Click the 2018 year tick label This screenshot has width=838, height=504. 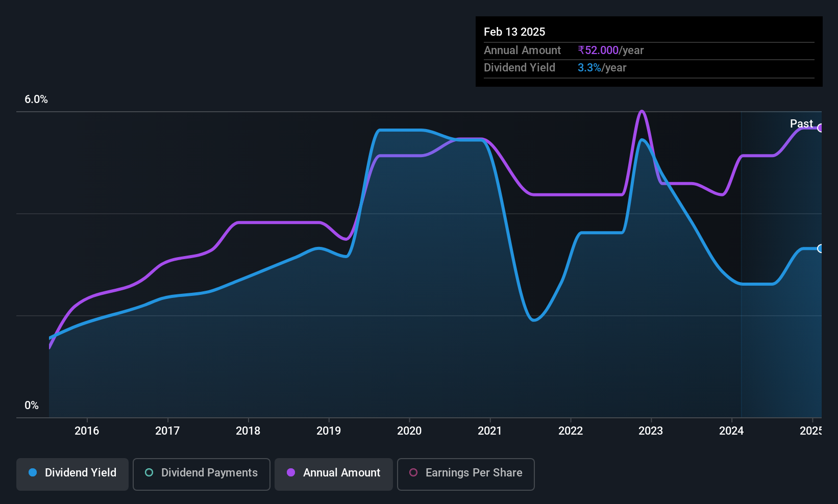tap(248, 431)
